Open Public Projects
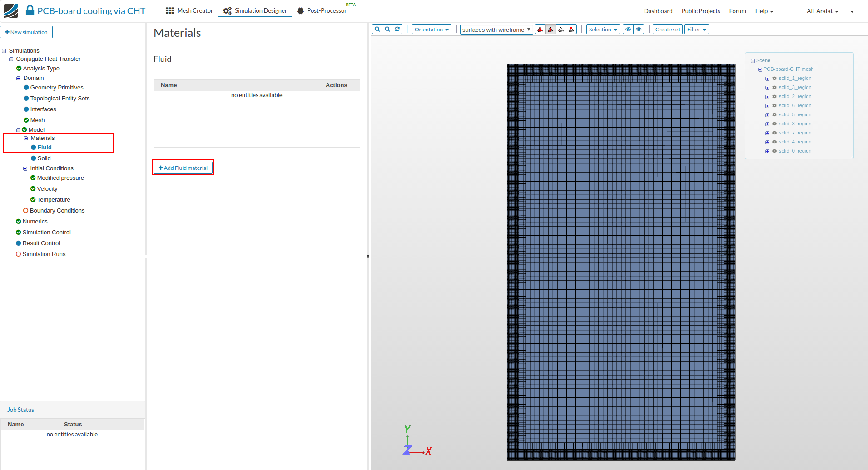 (700, 11)
